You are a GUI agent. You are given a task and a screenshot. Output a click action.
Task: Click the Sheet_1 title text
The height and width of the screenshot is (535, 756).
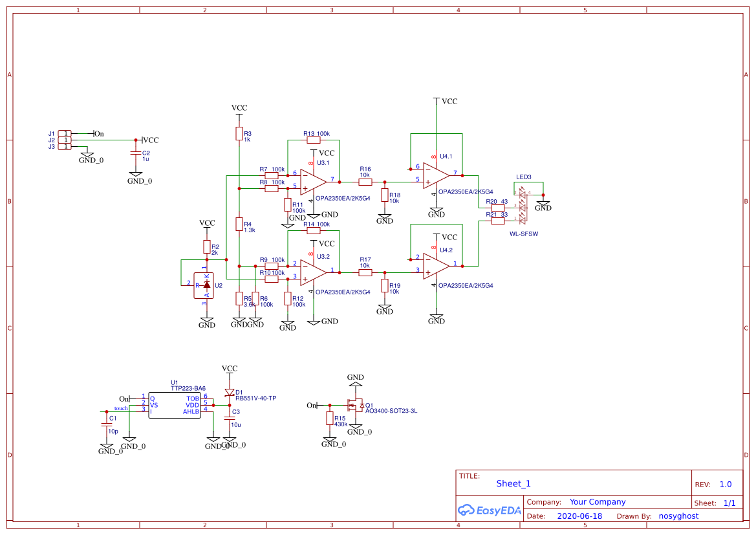click(513, 483)
